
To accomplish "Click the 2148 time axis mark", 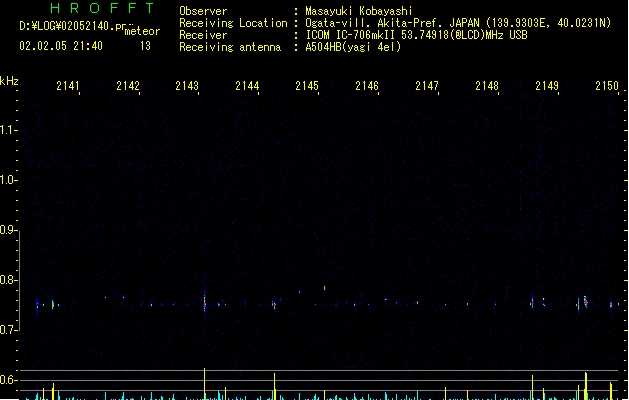I will [487, 86].
